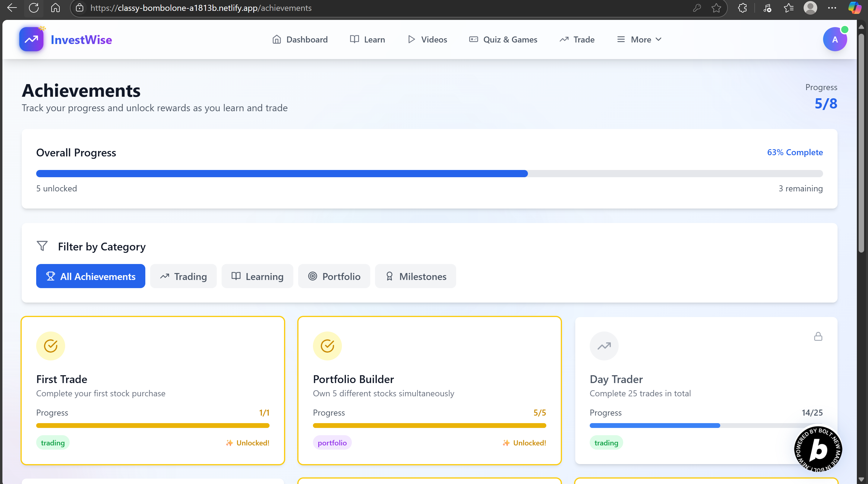Select the Milestones category filter
Screen dimensions: 868x484
(x=415, y=276)
